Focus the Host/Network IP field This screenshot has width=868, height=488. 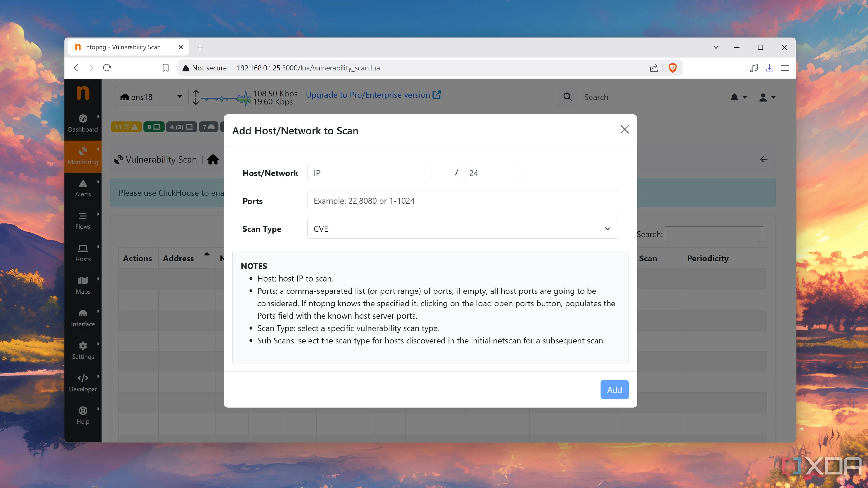(369, 173)
